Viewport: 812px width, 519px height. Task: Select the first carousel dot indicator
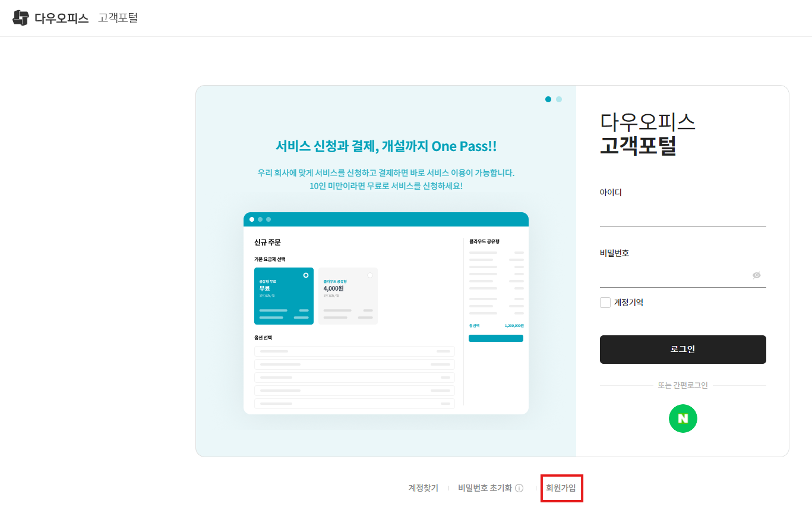tap(548, 99)
